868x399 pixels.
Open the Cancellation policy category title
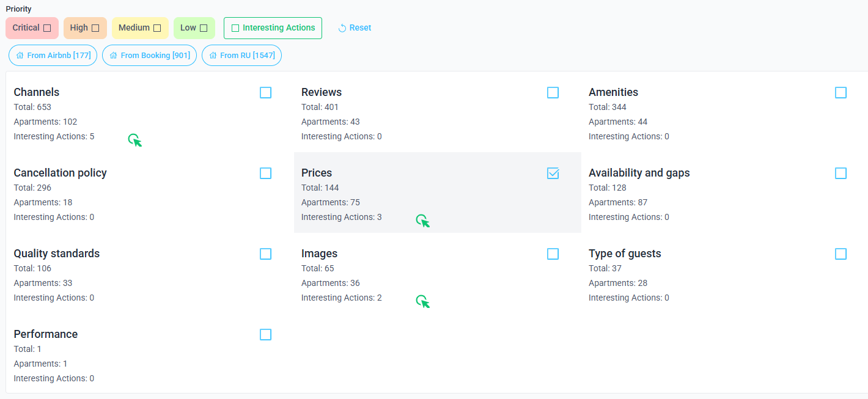point(60,173)
